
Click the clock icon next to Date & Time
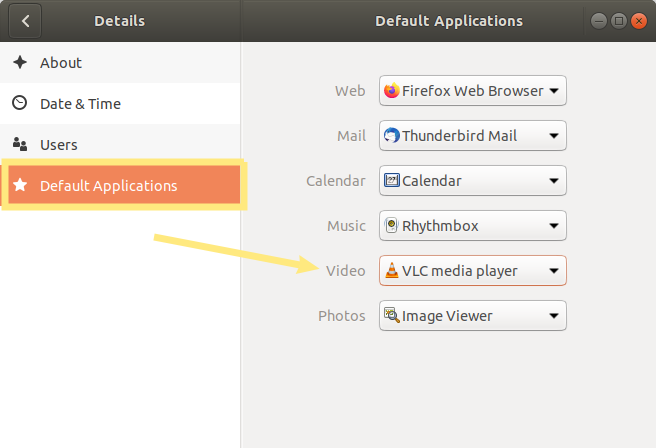[20, 103]
